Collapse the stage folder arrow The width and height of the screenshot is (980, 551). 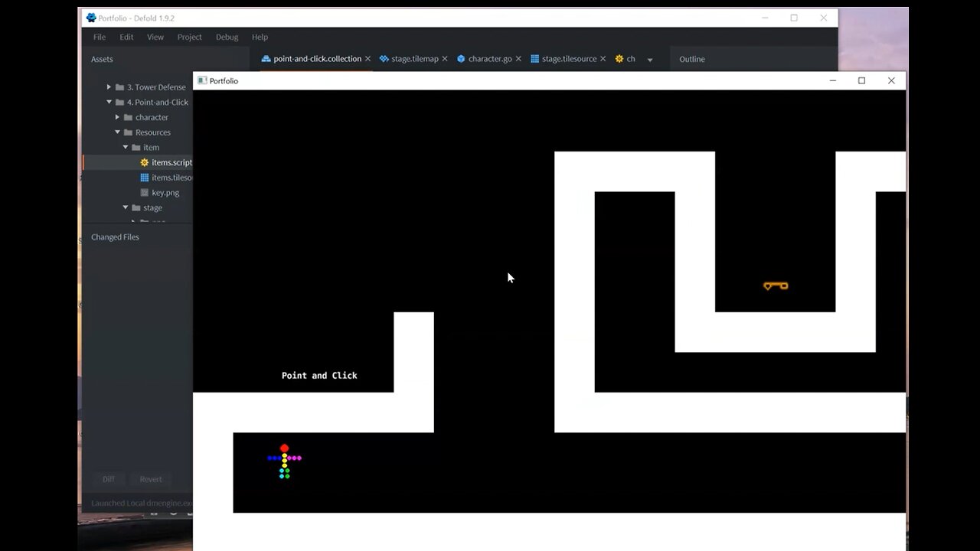126,207
